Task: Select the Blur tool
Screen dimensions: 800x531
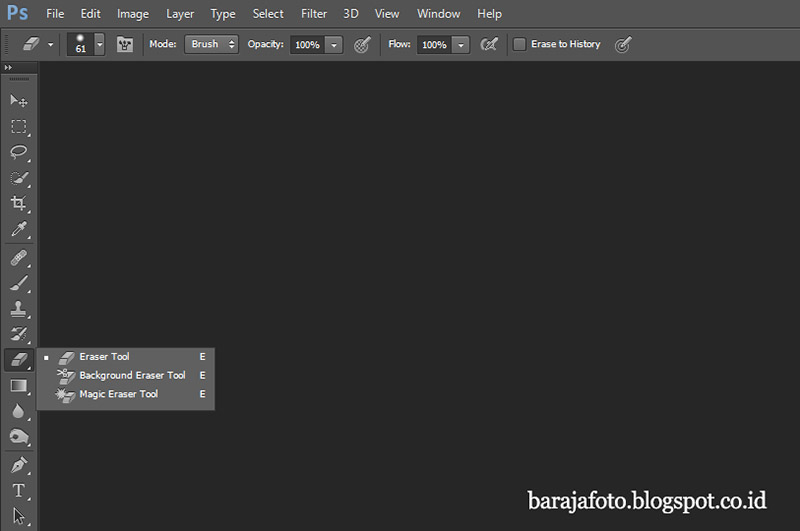Action: point(19,411)
